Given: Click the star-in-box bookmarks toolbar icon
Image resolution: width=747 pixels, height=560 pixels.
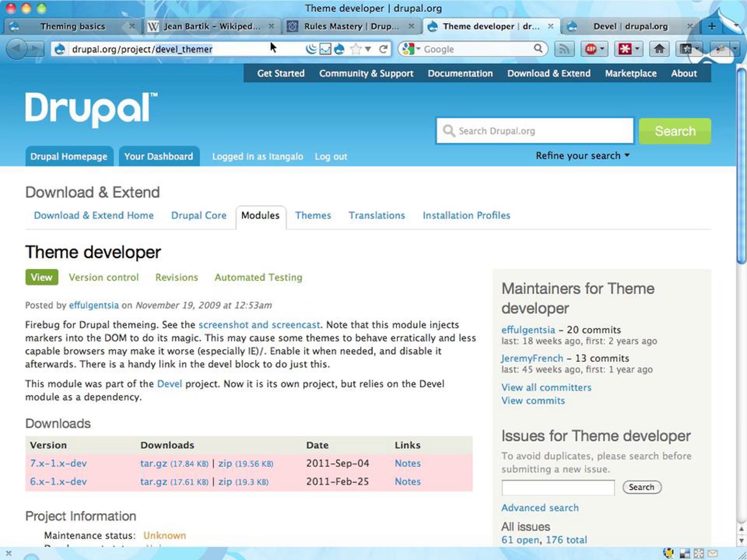Looking at the screenshot, I should [x=685, y=49].
